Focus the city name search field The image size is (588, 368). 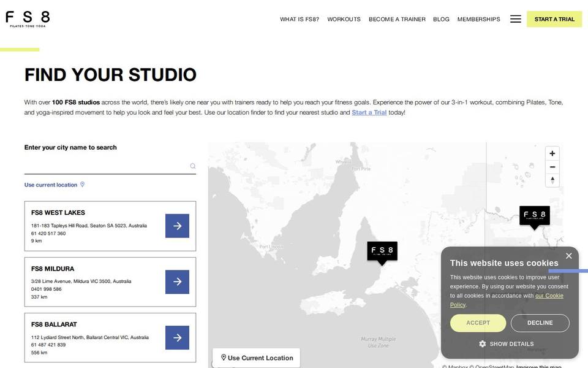click(x=110, y=166)
